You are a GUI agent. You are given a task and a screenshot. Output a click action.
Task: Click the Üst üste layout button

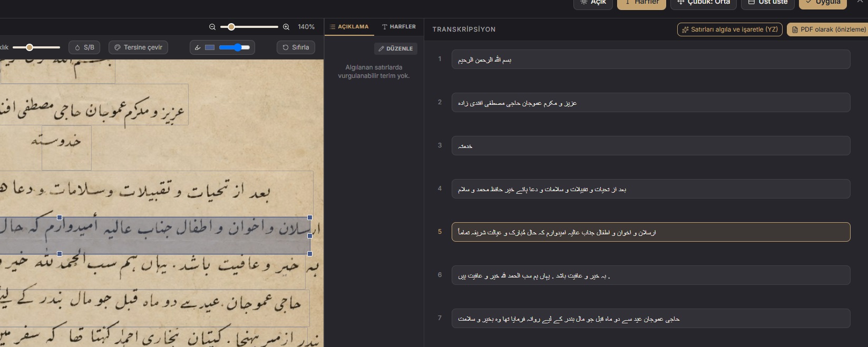coord(768,3)
